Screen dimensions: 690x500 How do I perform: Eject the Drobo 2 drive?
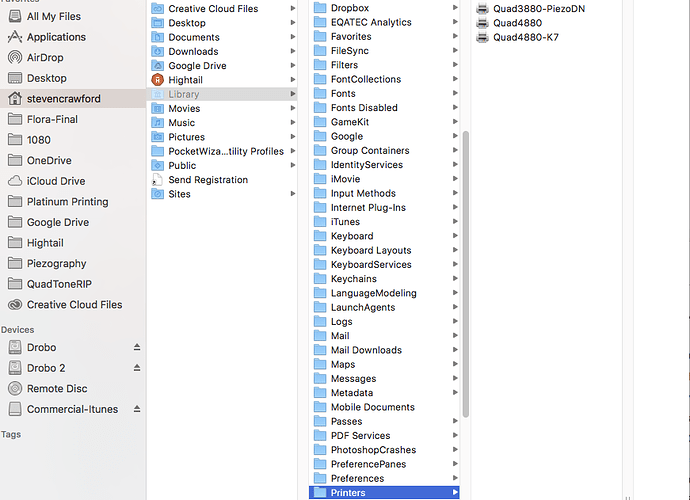[x=137, y=368]
